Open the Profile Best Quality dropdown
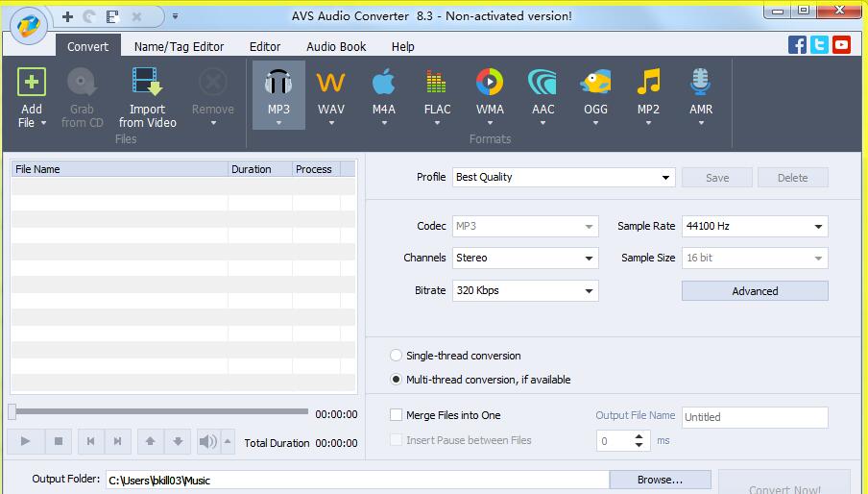The height and width of the screenshot is (494, 868). point(564,177)
